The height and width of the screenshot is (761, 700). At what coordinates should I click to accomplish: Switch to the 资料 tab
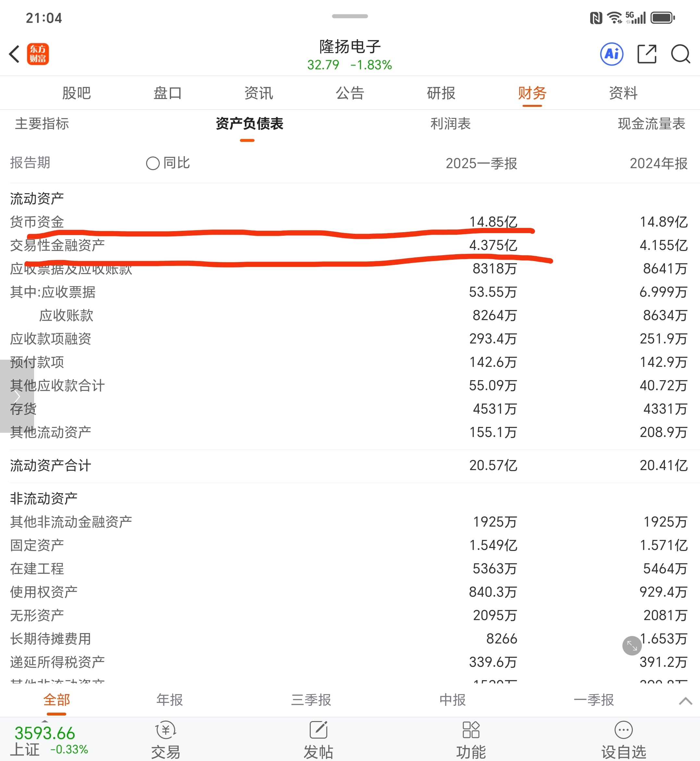[x=623, y=93]
